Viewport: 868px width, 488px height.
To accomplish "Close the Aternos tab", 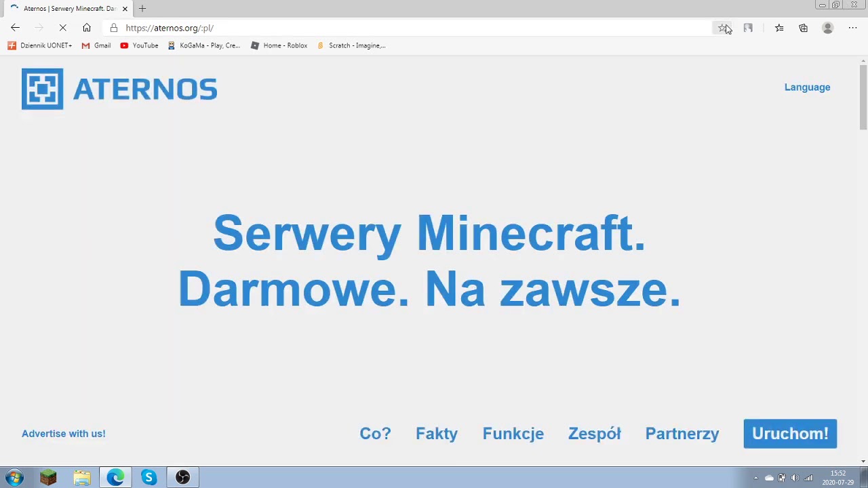I will (x=125, y=8).
